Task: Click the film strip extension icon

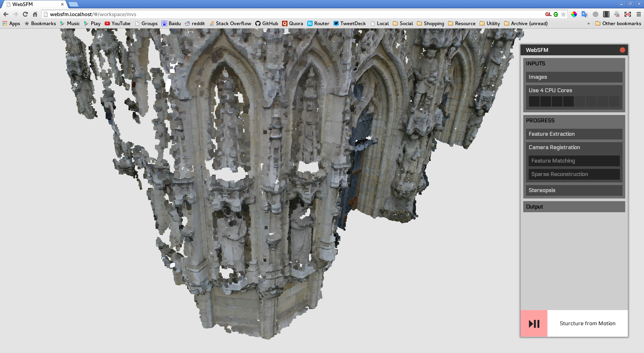Action: click(x=606, y=14)
